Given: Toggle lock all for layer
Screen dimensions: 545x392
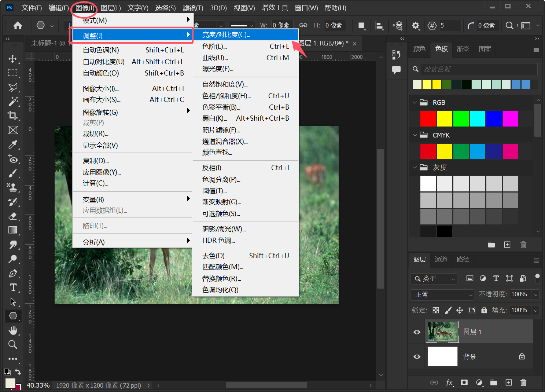Looking at the screenshot, I should coord(484,310).
